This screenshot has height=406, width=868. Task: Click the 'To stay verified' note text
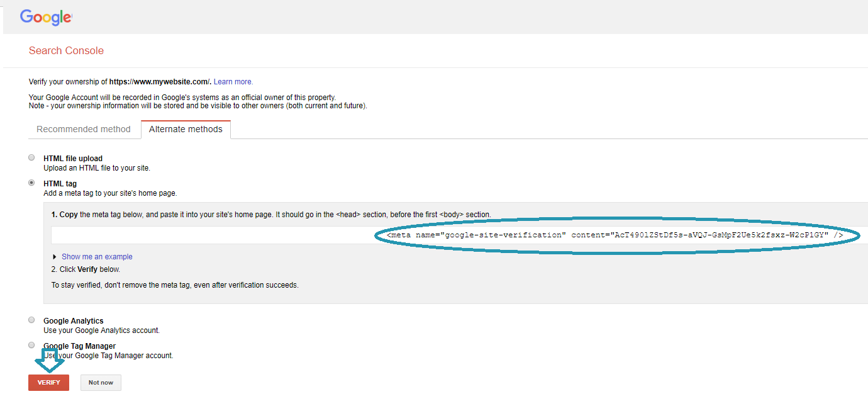tap(175, 285)
